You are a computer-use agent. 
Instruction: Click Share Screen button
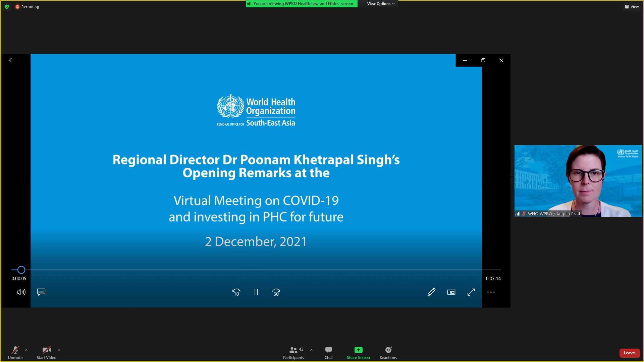(x=358, y=353)
